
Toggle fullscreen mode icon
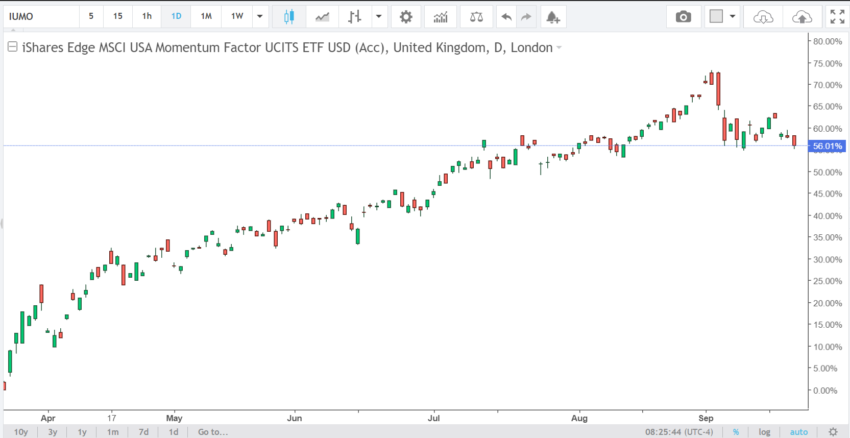[x=837, y=16]
